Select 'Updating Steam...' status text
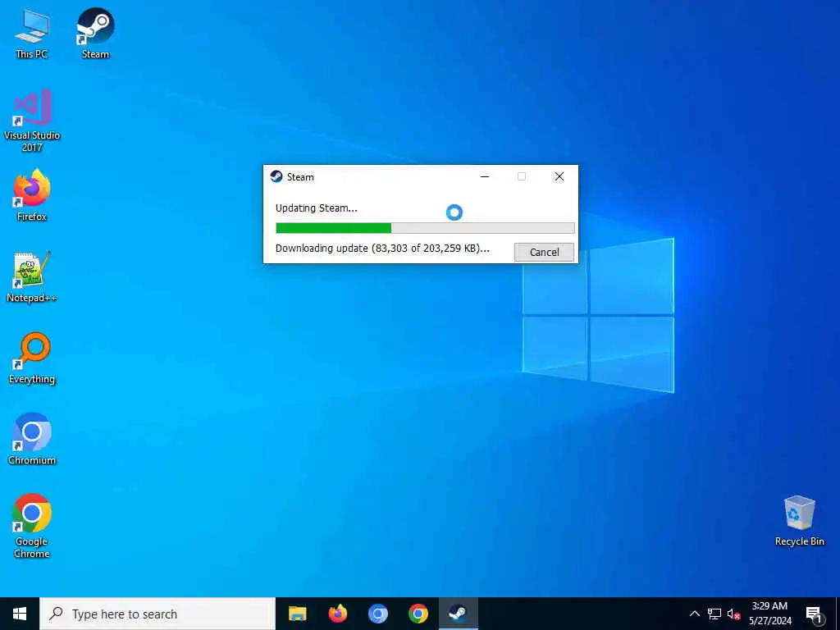Screen dimensions: 840x630 coord(316,208)
